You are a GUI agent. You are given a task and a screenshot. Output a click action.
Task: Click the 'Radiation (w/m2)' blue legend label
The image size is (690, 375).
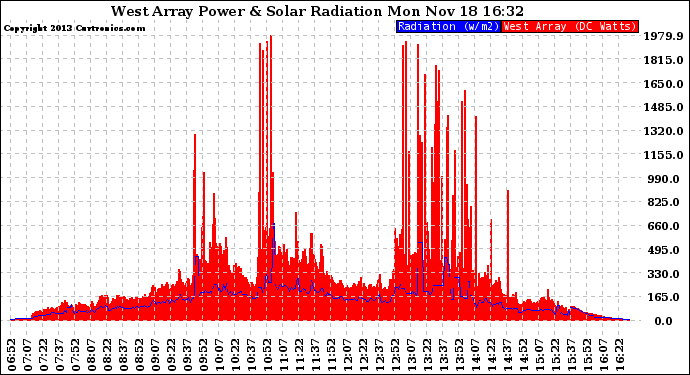pyautogui.click(x=448, y=26)
